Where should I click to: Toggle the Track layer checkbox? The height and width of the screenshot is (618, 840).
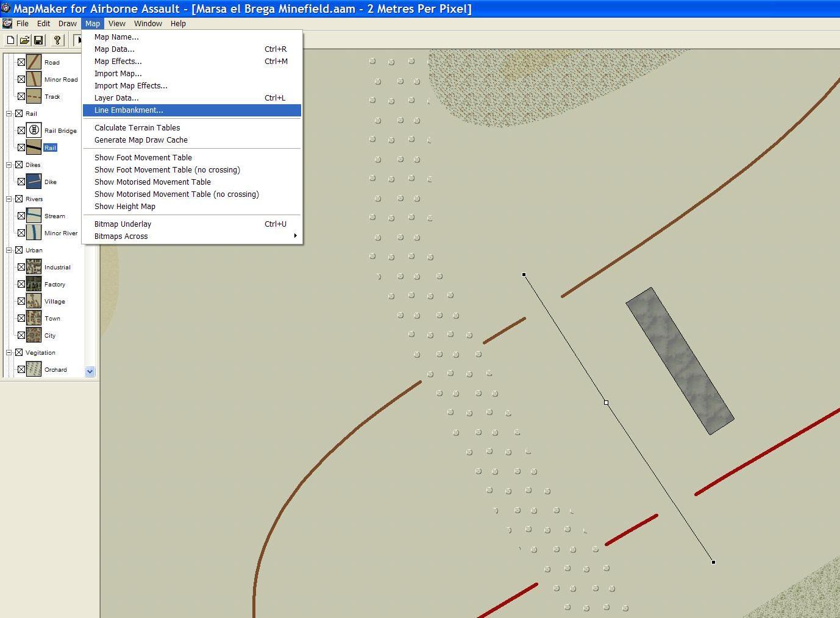coord(21,96)
